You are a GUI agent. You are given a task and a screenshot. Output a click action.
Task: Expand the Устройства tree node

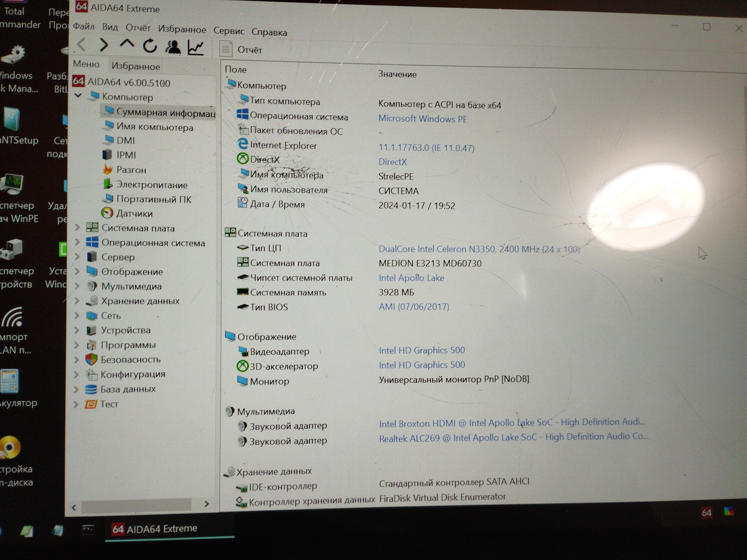tap(77, 330)
